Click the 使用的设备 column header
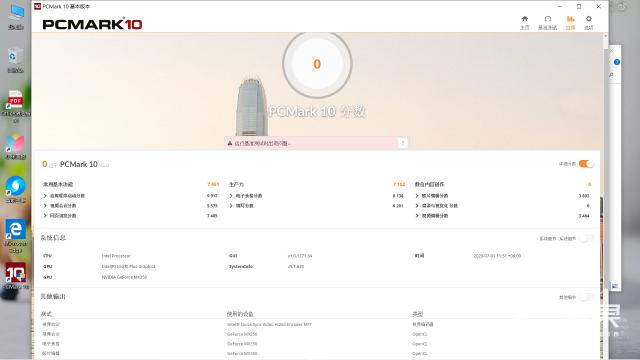Viewport: 640px width, 360px height. coord(240,314)
